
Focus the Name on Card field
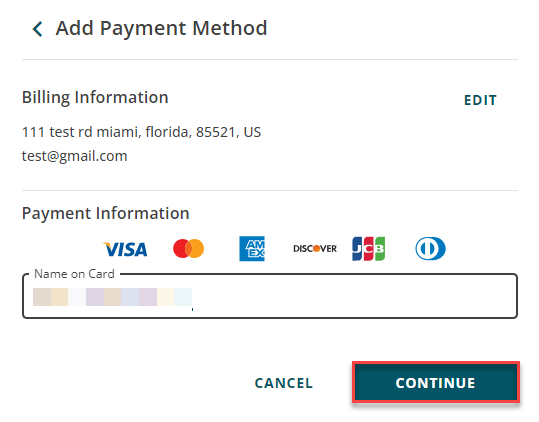[270, 296]
